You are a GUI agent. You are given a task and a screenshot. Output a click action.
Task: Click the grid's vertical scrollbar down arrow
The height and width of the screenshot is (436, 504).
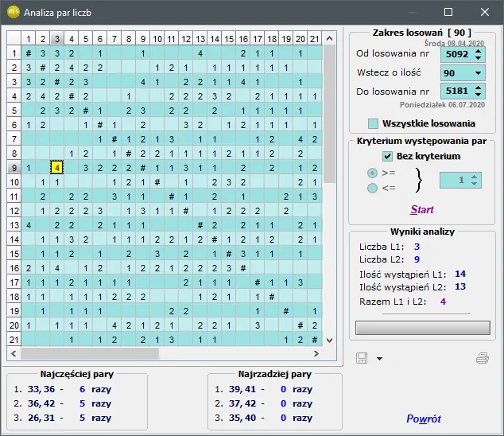[330, 341]
